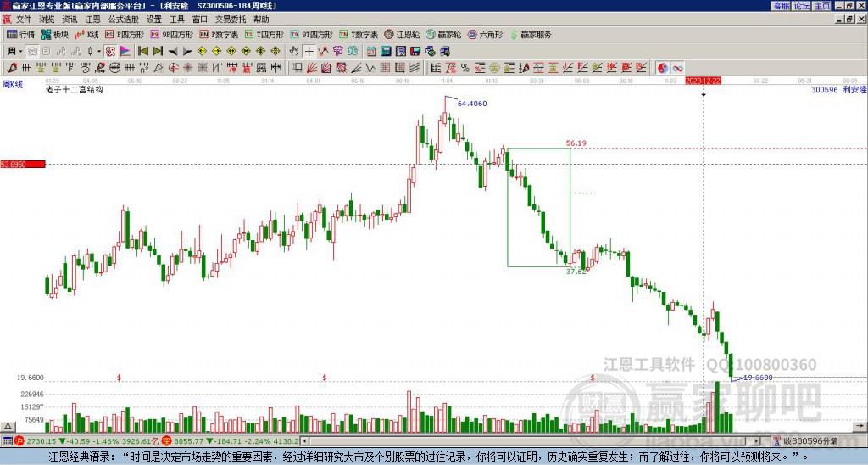This screenshot has height=465, width=868.
Task: Open the candlestick style dropdown arrow
Action: pyautogui.click(x=99, y=51)
